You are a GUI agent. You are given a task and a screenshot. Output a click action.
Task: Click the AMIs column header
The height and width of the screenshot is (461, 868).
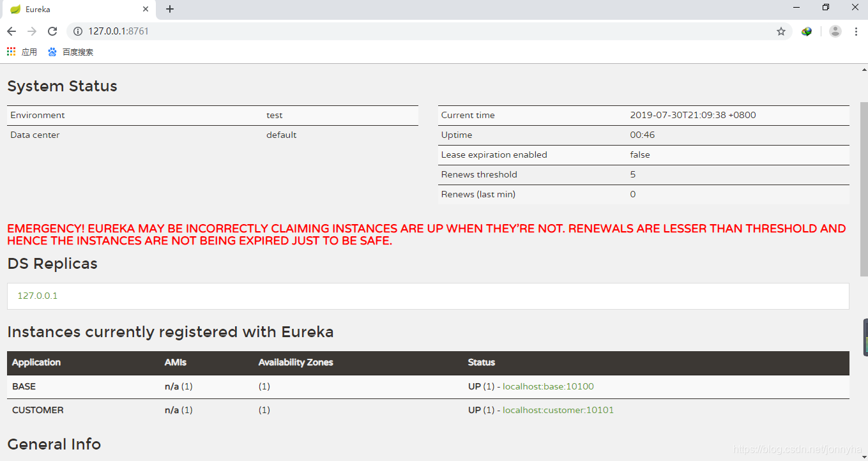[x=176, y=362]
